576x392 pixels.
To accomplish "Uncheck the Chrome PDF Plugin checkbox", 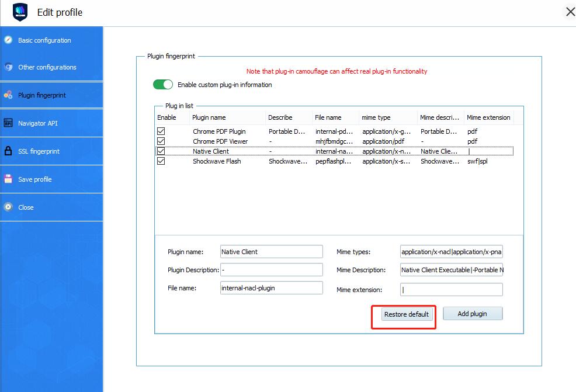I will tap(161, 131).
